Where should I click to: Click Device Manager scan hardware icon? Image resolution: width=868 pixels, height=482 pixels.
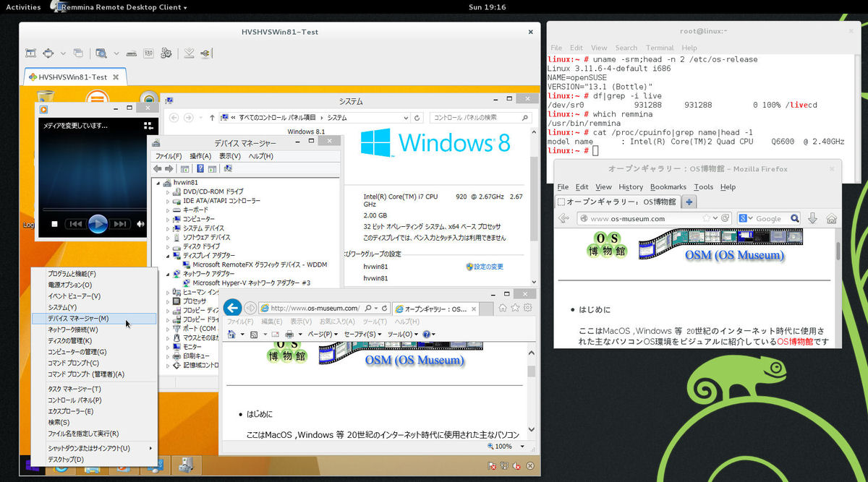[228, 169]
